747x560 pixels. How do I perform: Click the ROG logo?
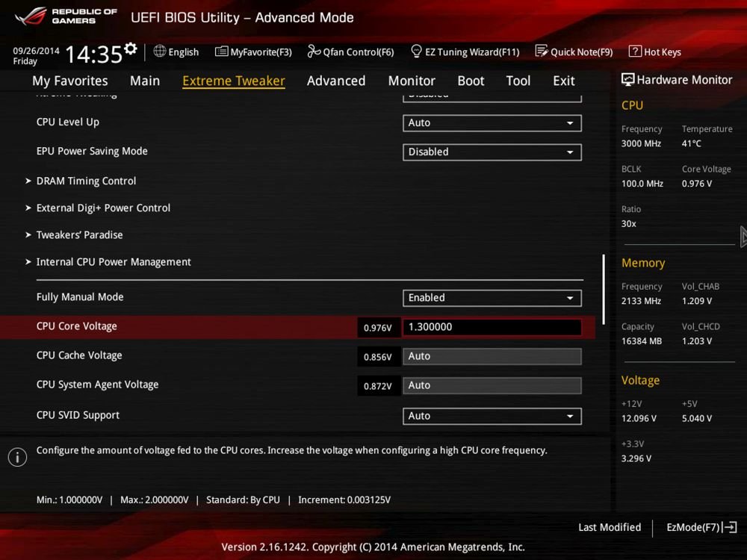[30, 16]
